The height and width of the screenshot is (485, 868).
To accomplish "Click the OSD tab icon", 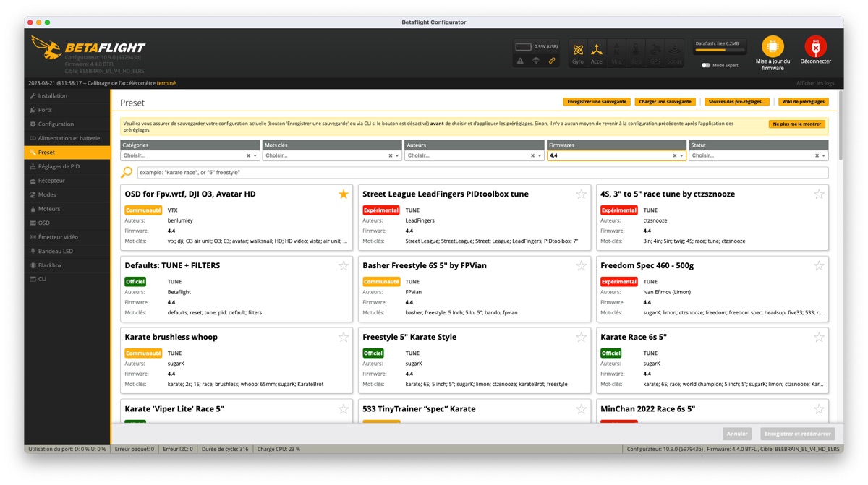I will pos(33,223).
